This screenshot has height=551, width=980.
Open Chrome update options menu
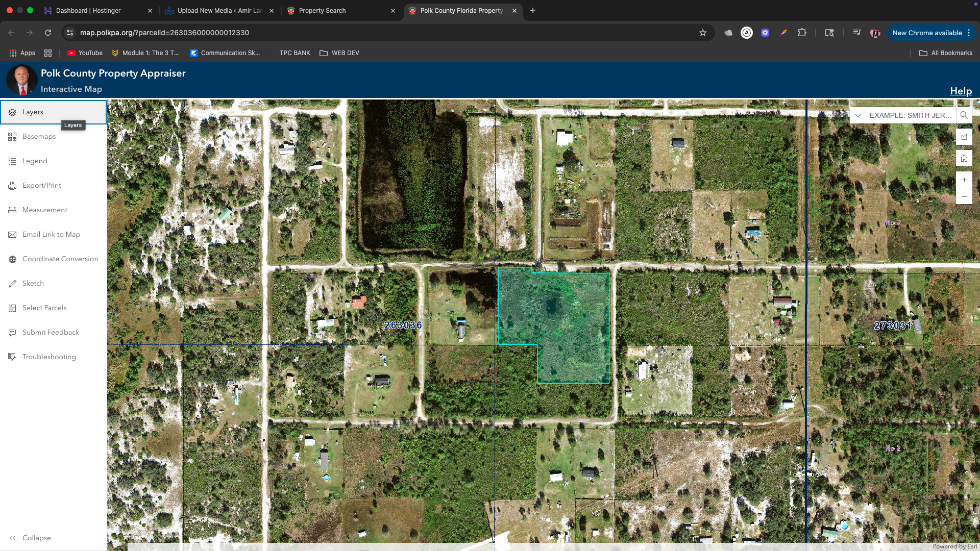tap(969, 33)
